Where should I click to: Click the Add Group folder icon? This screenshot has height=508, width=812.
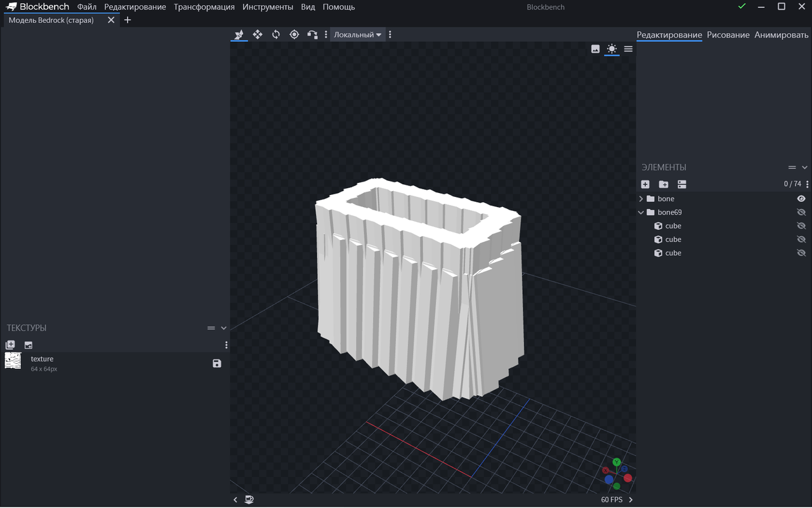tap(664, 184)
